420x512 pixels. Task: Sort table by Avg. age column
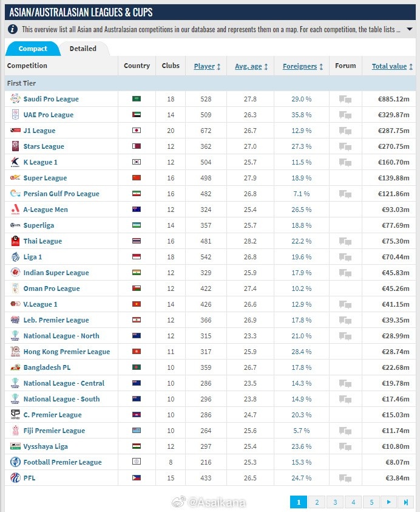(251, 66)
